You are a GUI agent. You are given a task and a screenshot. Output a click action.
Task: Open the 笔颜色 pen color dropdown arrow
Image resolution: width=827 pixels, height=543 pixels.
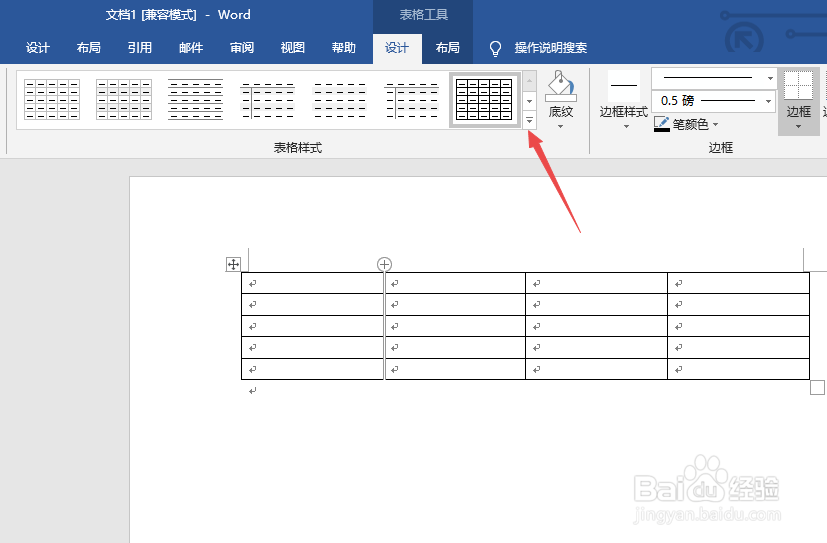716,124
